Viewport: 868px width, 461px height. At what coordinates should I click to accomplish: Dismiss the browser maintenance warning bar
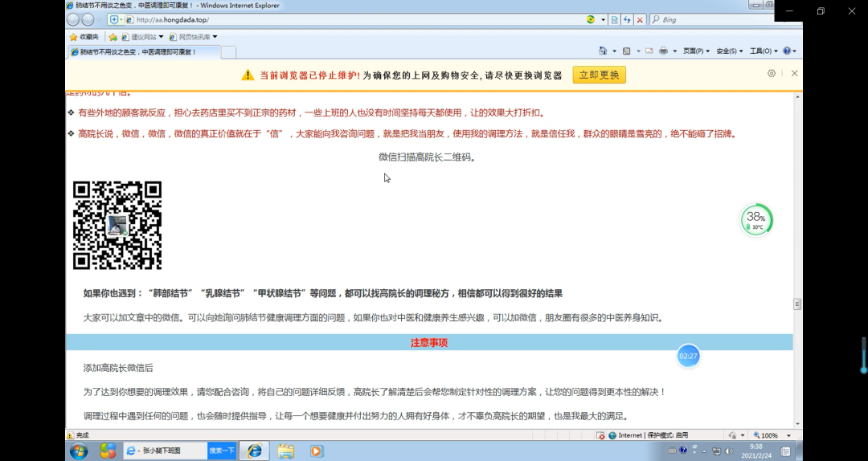click(x=794, y=73)
